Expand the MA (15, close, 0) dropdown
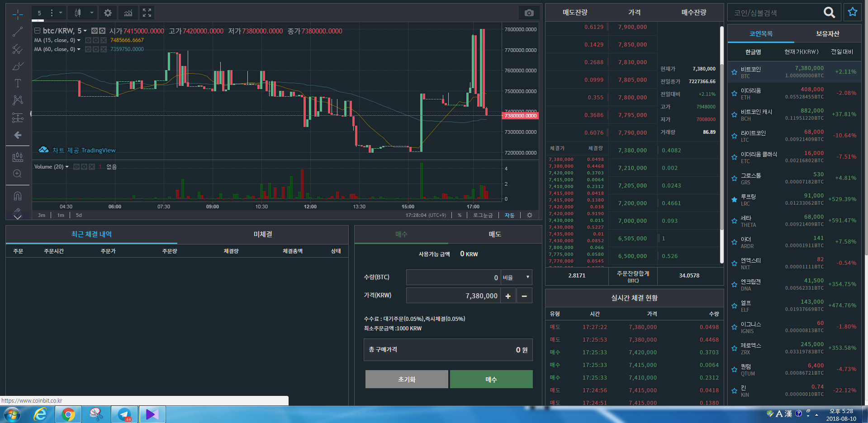The width and height of the screenshot is (868, 423). coord(79,40)
